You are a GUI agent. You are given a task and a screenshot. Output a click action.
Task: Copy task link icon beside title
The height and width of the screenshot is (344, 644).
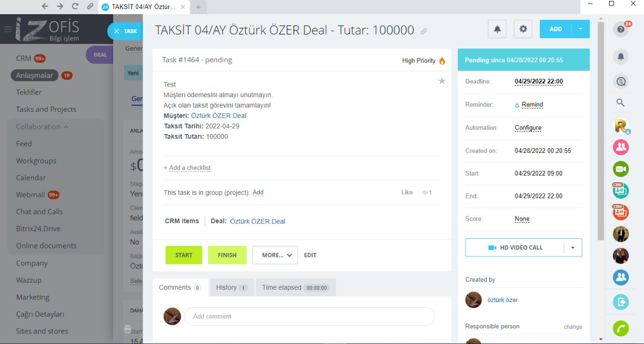424,31
